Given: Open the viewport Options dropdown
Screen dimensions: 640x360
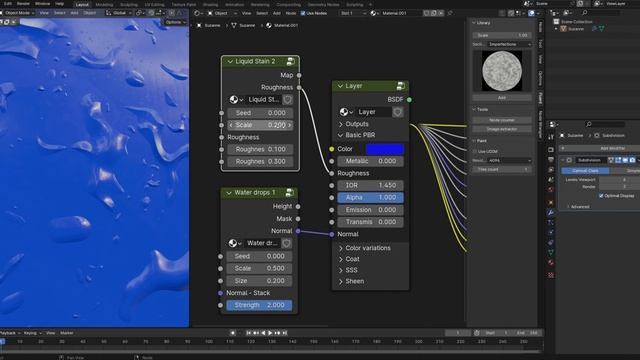Looking at the screenshot, I should 176,22.
